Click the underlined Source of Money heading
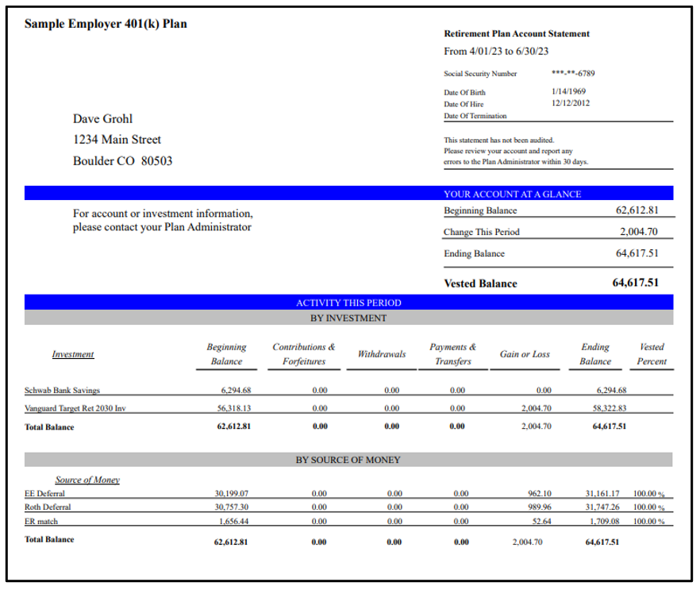 (x=87, y=480)
